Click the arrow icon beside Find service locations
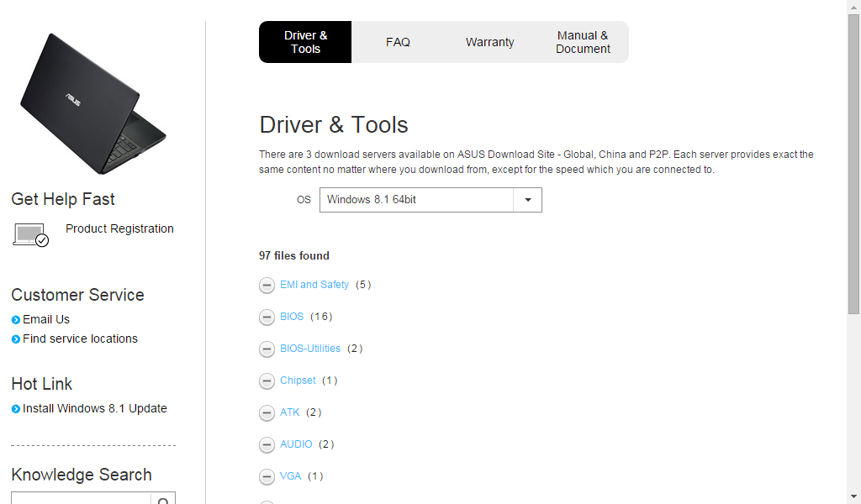Viewport: 861px width, 504px height. pyautogui.click(x=14, y=339)
